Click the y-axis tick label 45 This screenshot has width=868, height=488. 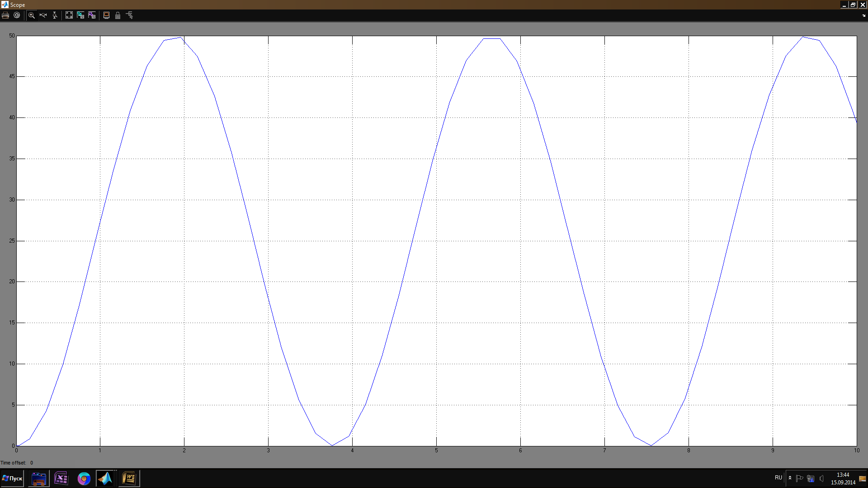click(12, 76)
